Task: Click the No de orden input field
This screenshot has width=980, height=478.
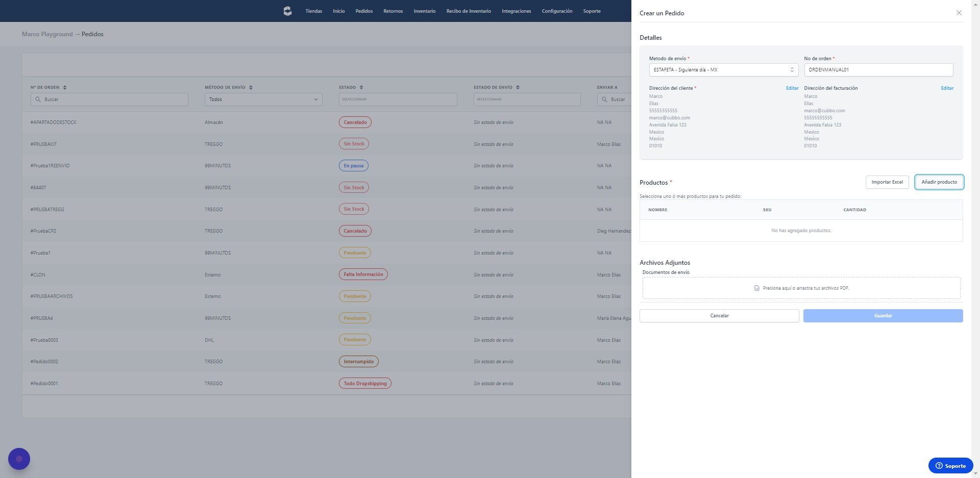Action: click(x=878, y=70)
